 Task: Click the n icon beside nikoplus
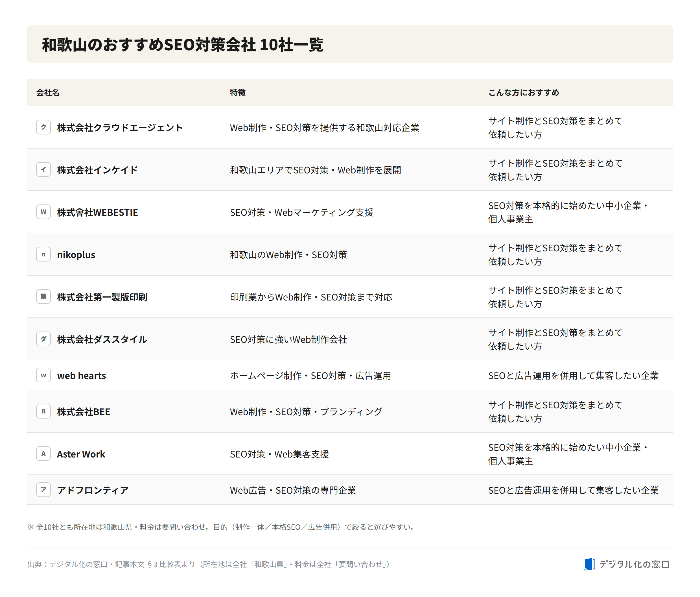[43, 254]
